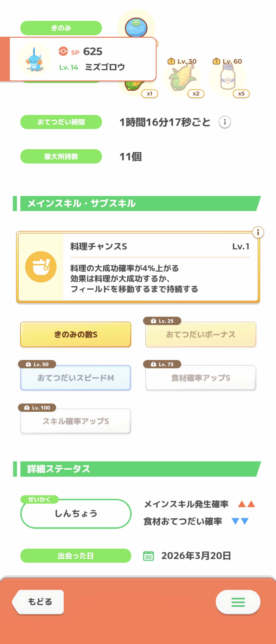Select locked おてつだいボーナス sub skill
The height and width of the screenshot is (644, 276).
click(201, 335)
